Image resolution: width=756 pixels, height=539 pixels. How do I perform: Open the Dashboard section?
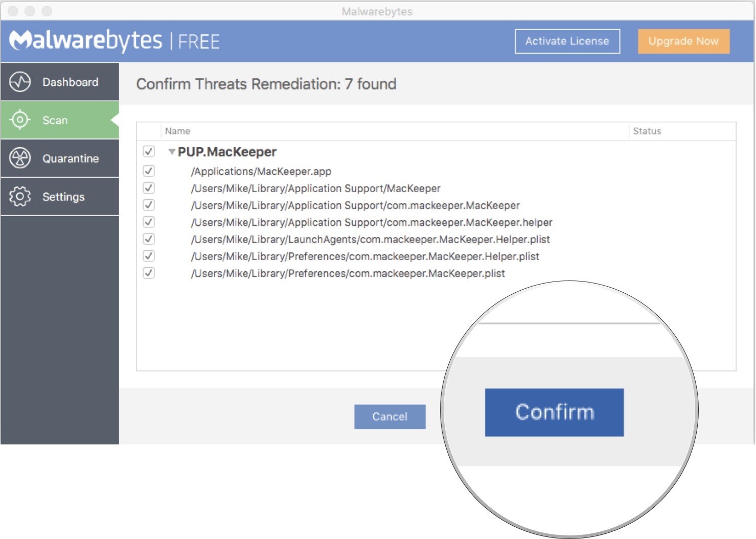[x=60, y=82]
